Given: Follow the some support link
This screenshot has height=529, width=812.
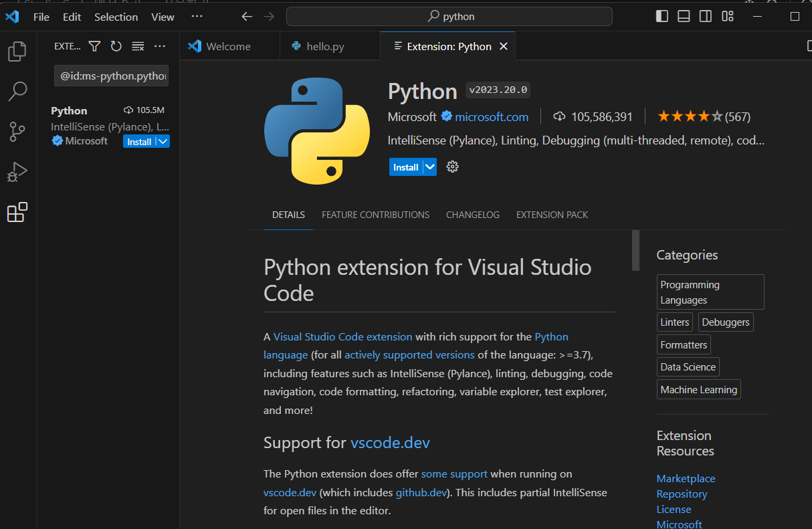Looking at the screenshot, I should point(454,473).
